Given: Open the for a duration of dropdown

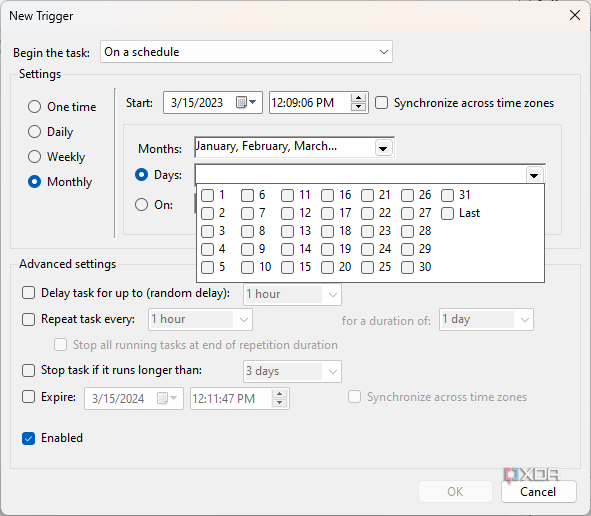Looking at the screenshot, I should pyautogui.click(x=486, y=319).
